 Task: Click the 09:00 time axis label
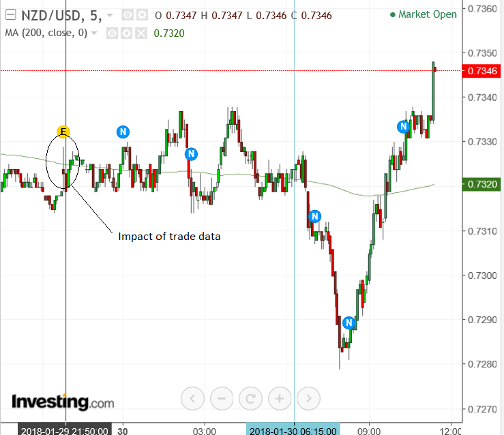coord(369,431)
